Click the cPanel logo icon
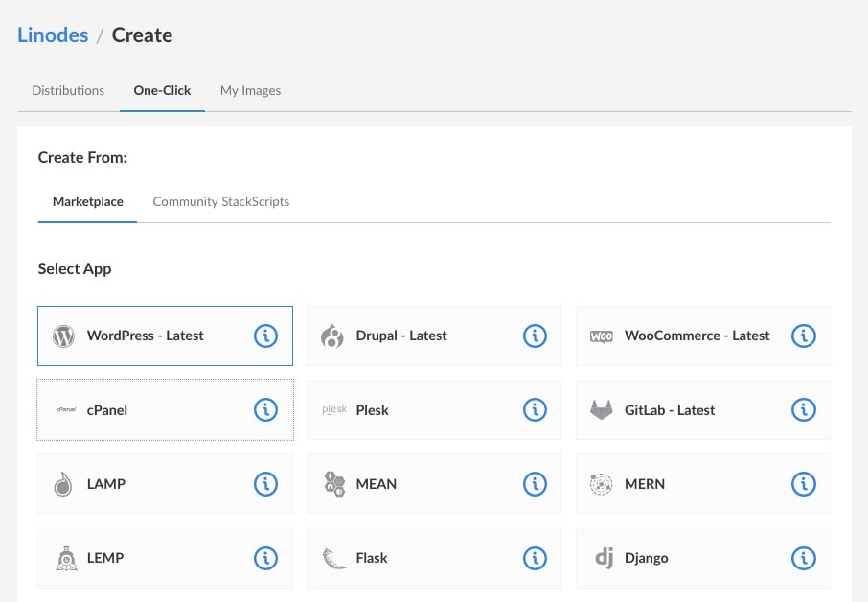The height and width of the screenshot is (602, 868). pos(66,410)
